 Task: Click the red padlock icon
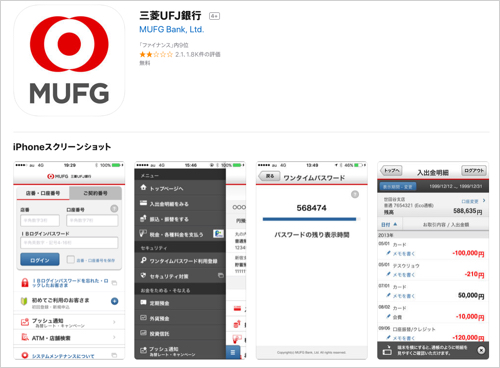25,283
